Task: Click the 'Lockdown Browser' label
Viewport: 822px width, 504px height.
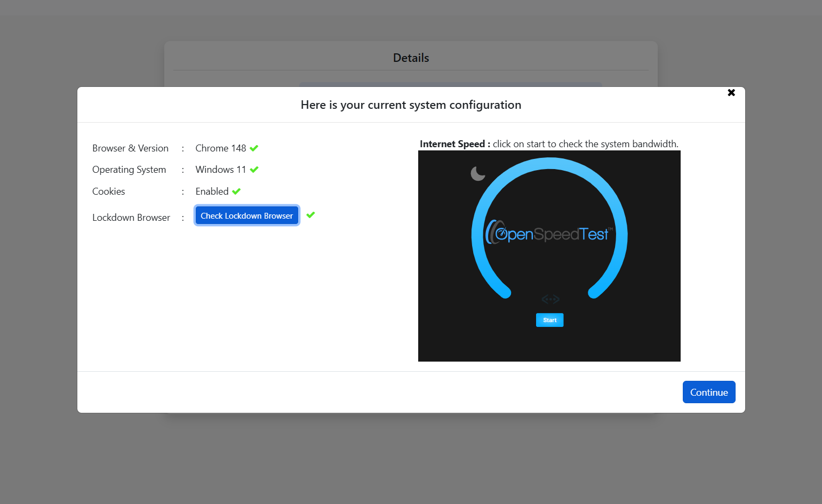Action: click(x=131, y=218)
